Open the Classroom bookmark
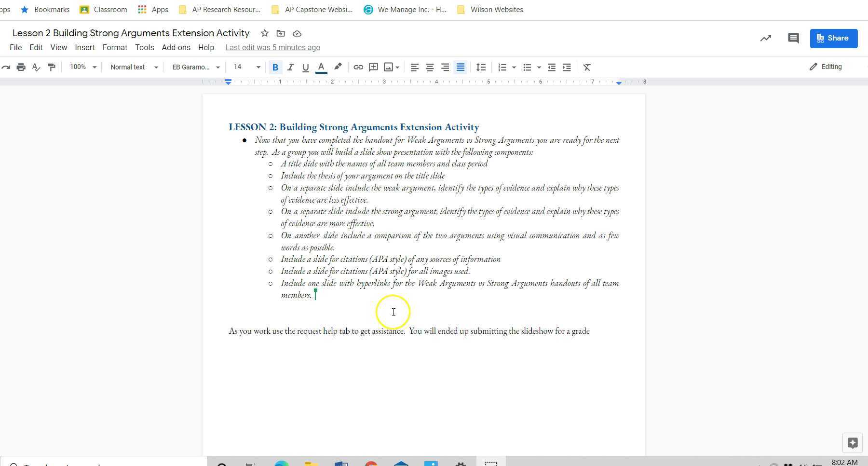Image resolution: width=868 pixels, height=466 pixels. pyautogui.click(x=103, y=9)
